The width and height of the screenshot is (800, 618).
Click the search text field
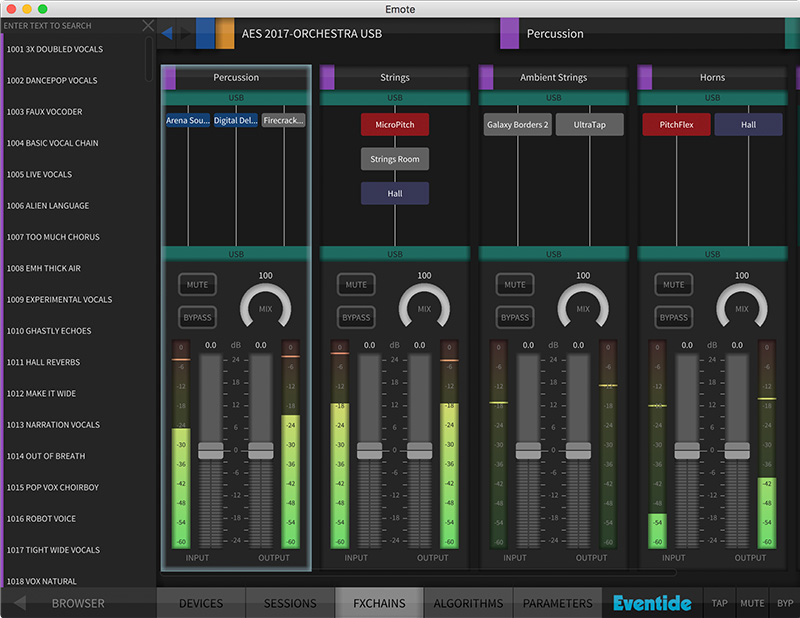[71, 26]
